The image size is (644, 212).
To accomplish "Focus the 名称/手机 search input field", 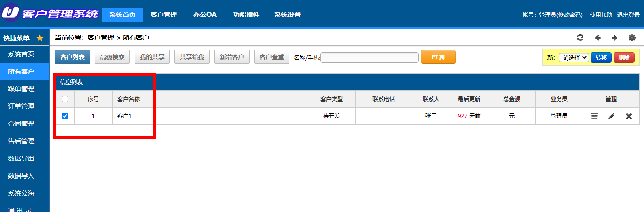I will [x=370, y=57].
